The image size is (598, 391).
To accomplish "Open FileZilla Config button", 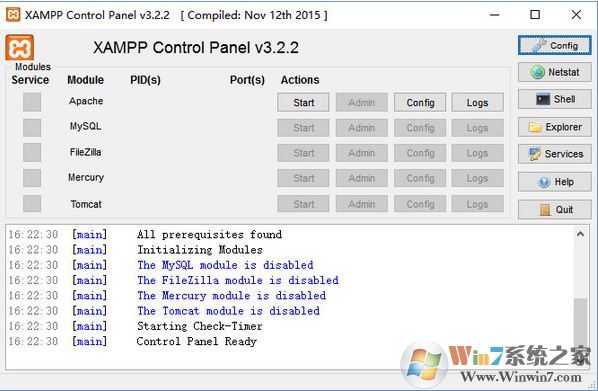I will (420, 153).
